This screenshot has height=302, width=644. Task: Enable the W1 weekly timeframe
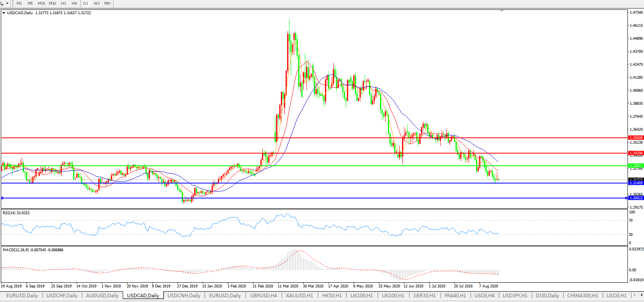pyautogui.click(x=97, y=4)
